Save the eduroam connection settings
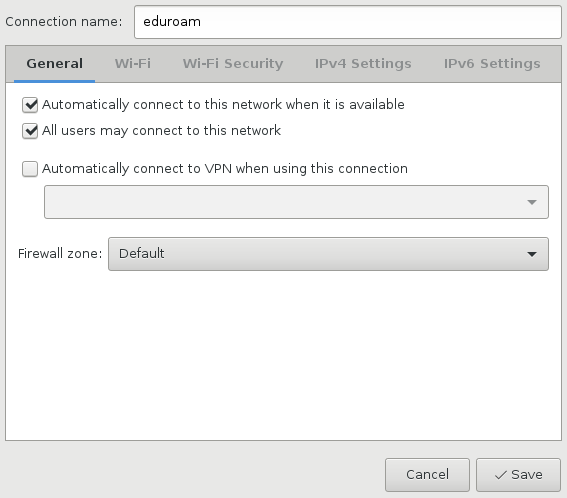567x498 pixels. point(518,475)
